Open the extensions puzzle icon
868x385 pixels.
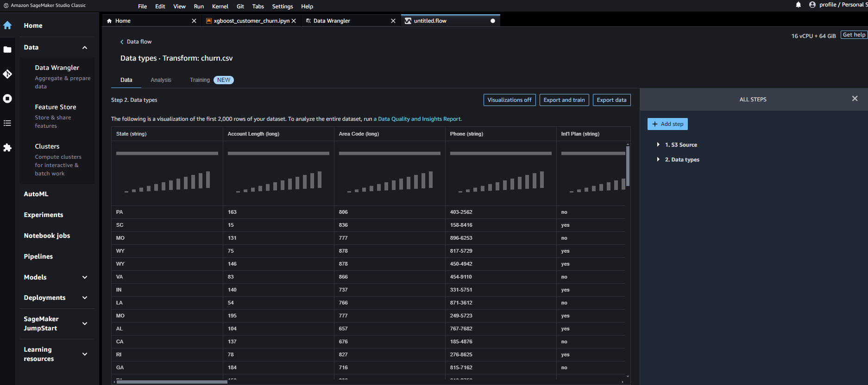tap(7, 148)
